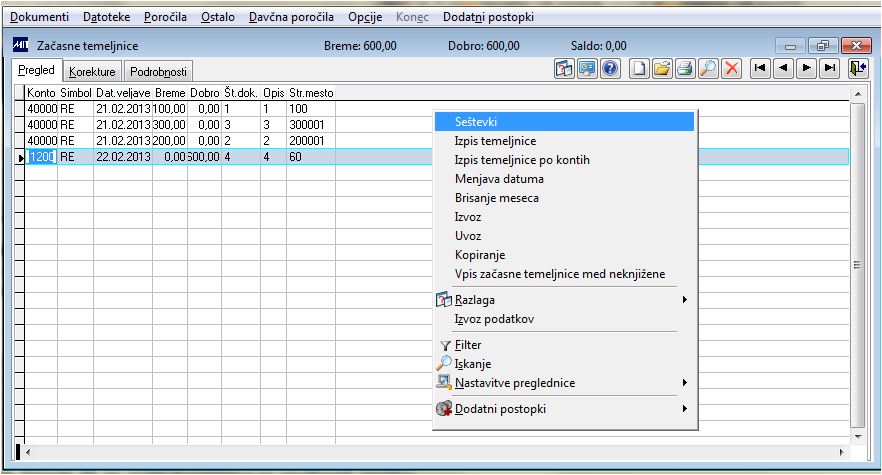Image resolution: width=882 pixels, height=475 pixels.
Task: Click the icon beside Dodatni postopki entry
Action: click(444, 409)
